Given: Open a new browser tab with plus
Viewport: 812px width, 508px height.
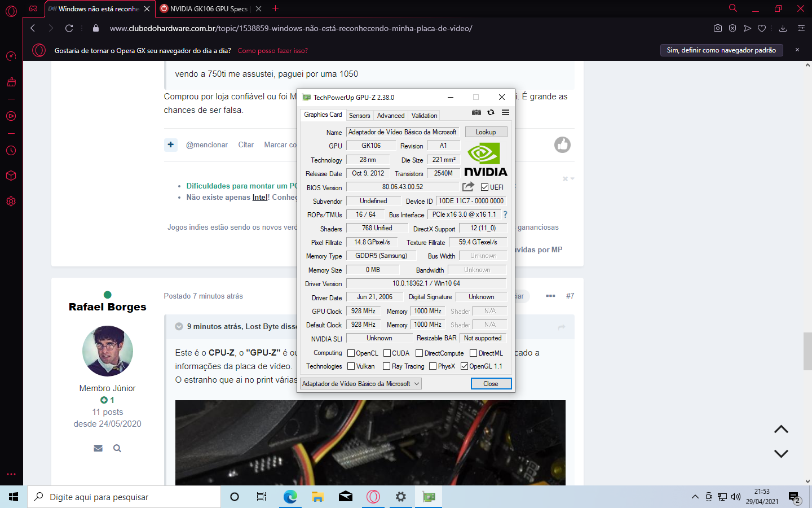Looking at the screenshot, I should click(275, 8).
